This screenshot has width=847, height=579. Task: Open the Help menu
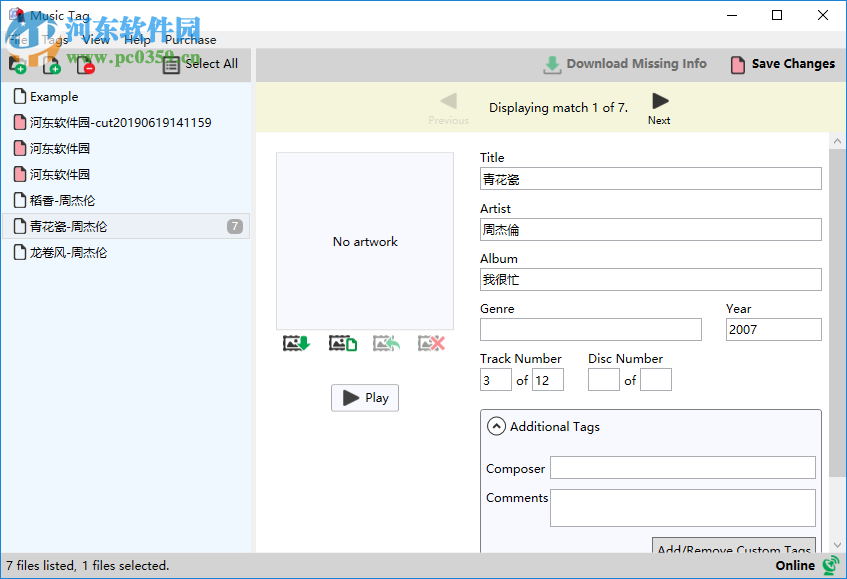pos(137,40)
